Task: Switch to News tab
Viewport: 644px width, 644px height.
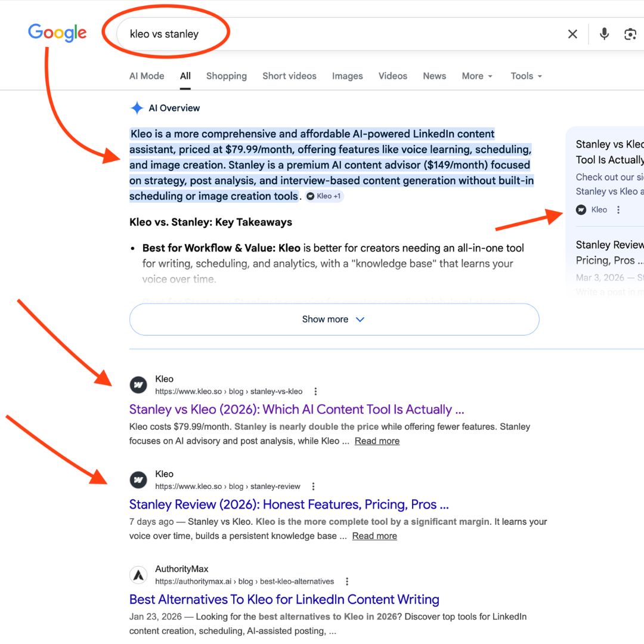Action: 435,76
